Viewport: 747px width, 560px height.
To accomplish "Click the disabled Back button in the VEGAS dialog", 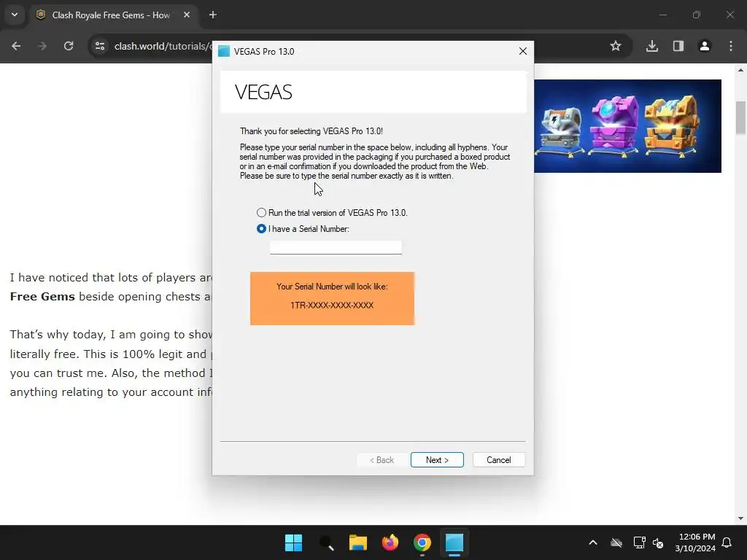I will [382, 460].
